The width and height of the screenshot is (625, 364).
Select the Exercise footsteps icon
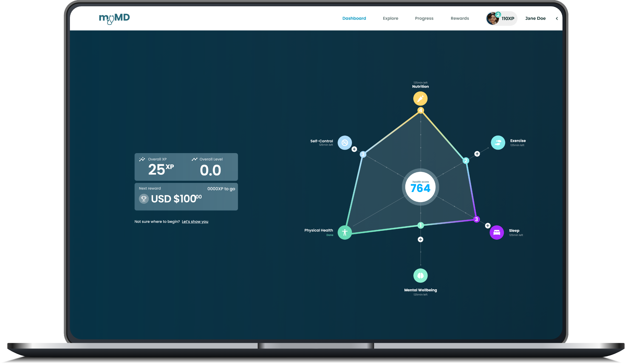[498, 143]
